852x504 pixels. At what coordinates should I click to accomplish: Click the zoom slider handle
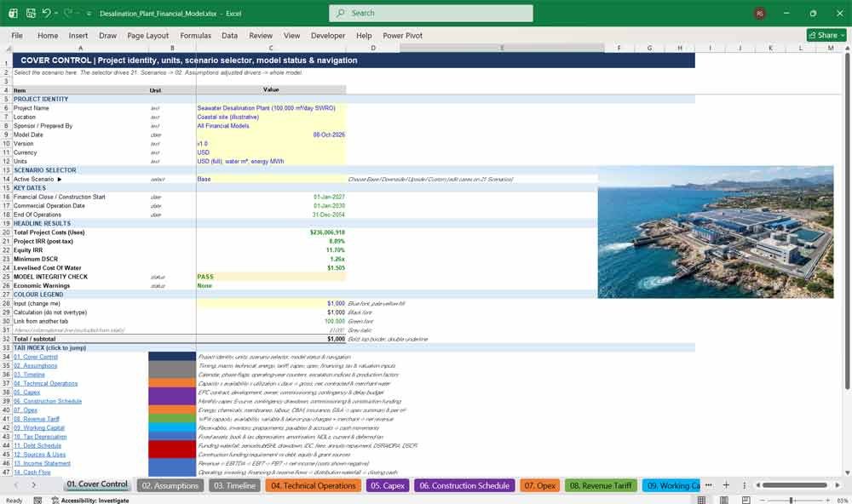pos(792,501)
